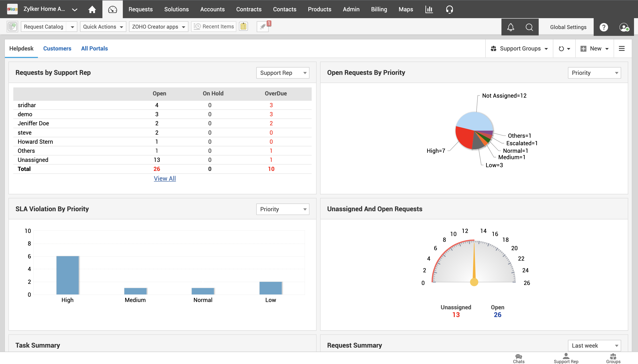
Task: Select the Solutions tab in navigation
Action: click(x=176, y=9)
